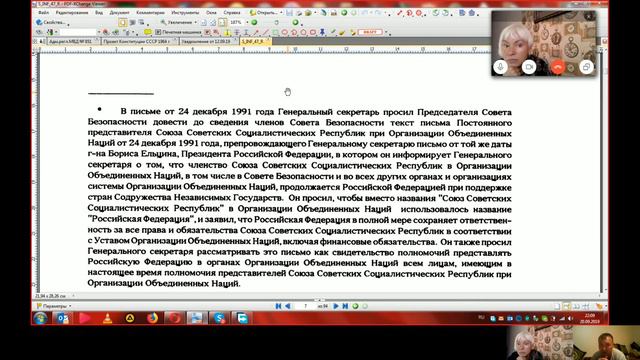Viewport: 640px width, 360px height.
Task: Select the DRAFT stamp tool
Action: pyautogui.click(x=371, y=32)
